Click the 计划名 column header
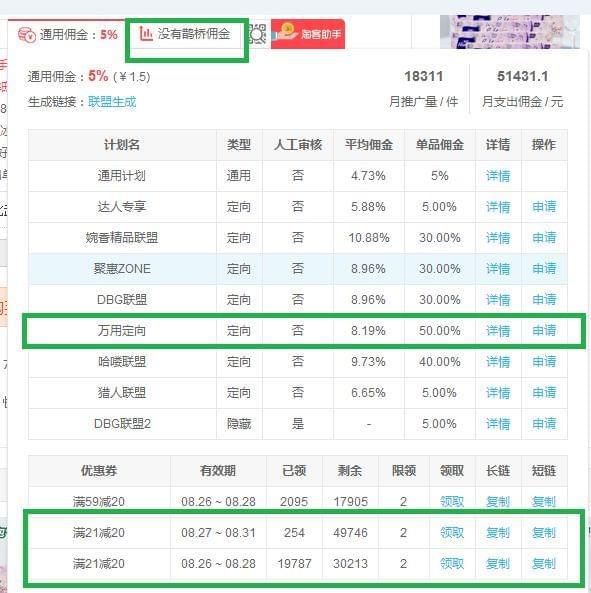 pos(122,145)
